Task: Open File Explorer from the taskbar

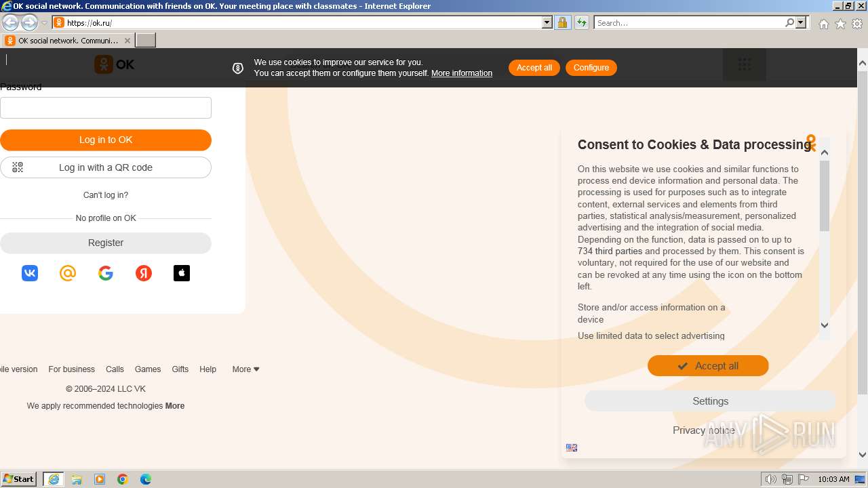Action: tap(77, 479)
